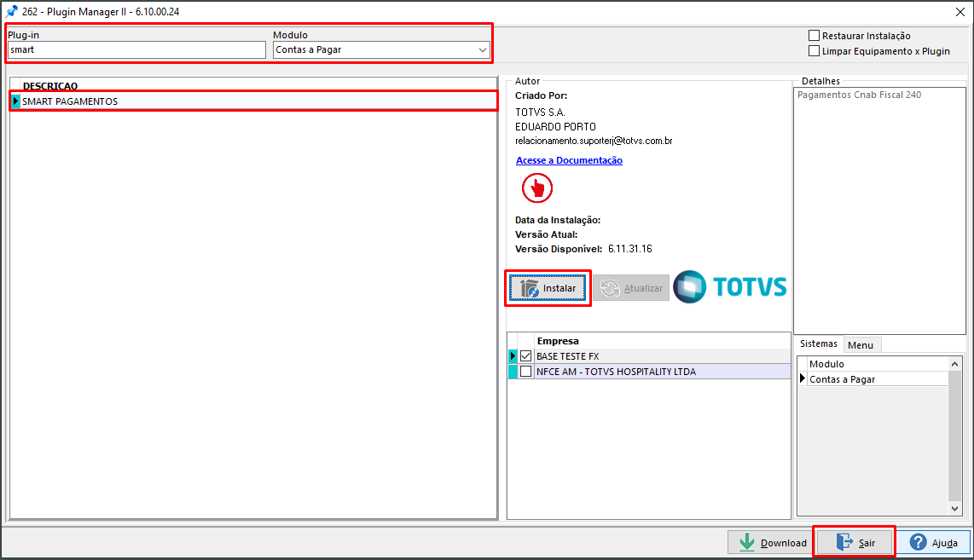This screenshot has width=974, height=560.
Task: Click the red hand documentation icon
Action: pos(536,188)
